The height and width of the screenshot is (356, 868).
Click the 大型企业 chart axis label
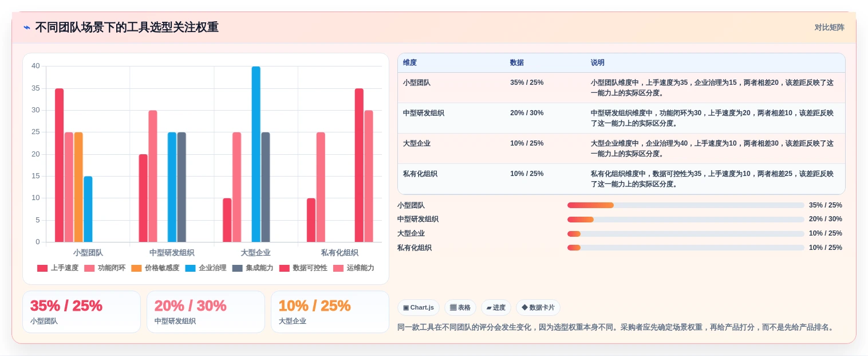coord(255,253)
